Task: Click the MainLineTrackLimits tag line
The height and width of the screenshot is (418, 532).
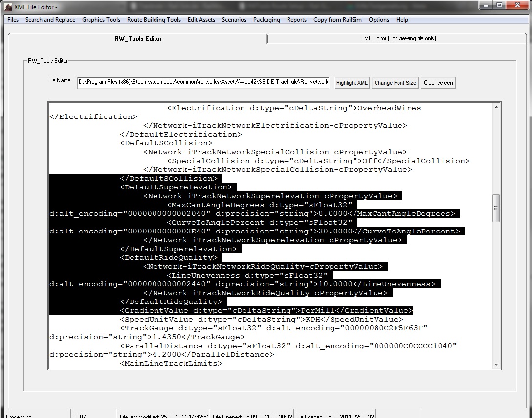Action: (x=171, y=364)
